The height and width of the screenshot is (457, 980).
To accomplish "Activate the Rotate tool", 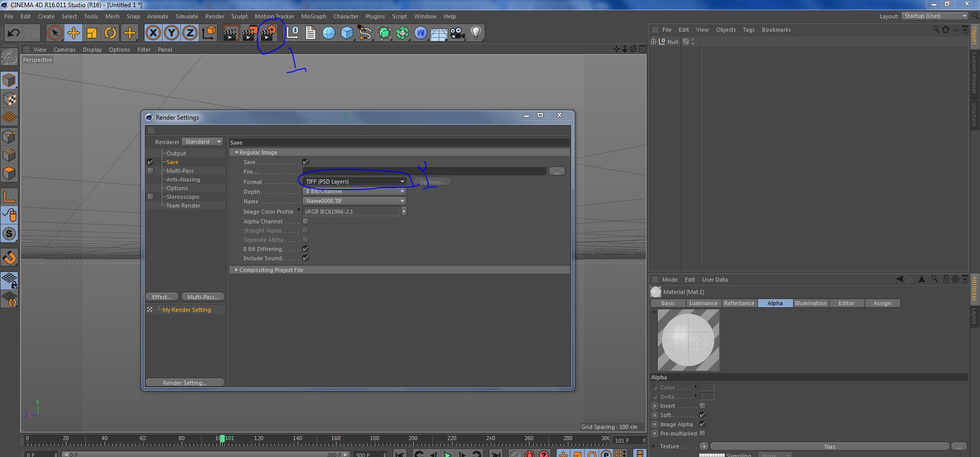I will click(x=110, y=33).
